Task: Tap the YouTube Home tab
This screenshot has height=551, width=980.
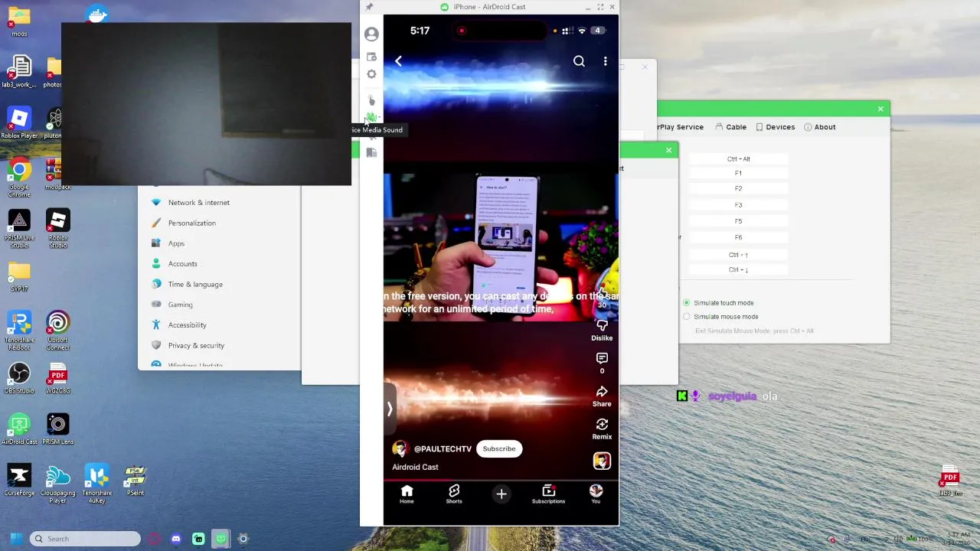Action: tap(407, 494)
